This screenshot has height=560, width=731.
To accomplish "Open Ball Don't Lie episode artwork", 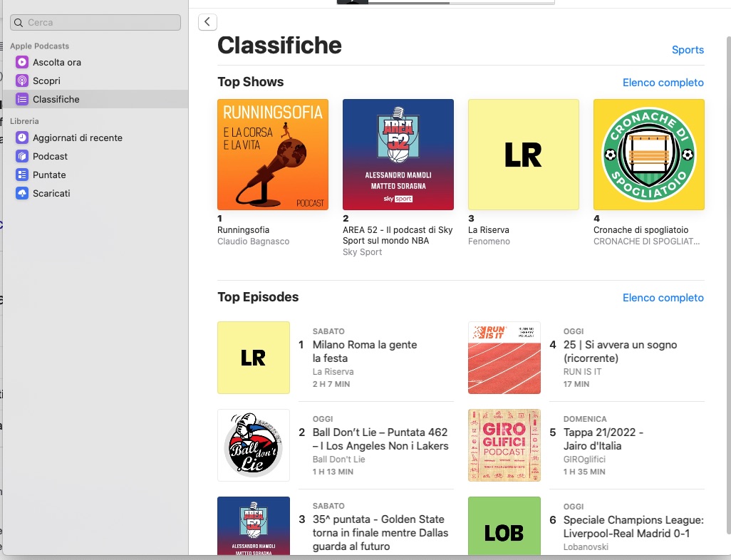I will tap(254, 445).
